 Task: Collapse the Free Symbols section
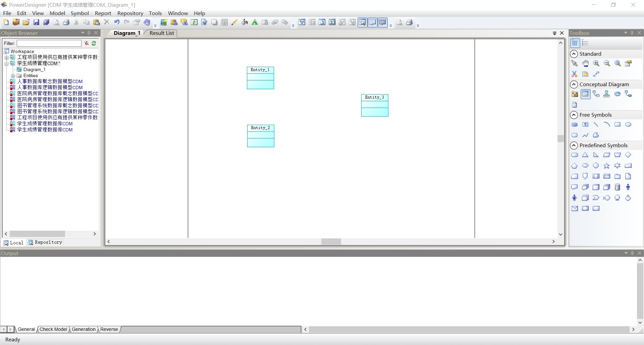click(x=574, y=115)
